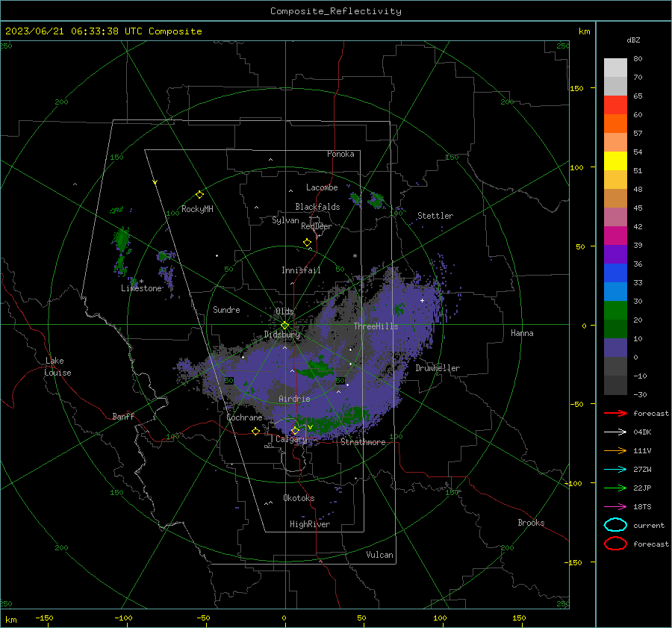The image size is (672, 628).
Task: Select the 42 dBZ magenta color swatch
Action: [x=615, y=235]
